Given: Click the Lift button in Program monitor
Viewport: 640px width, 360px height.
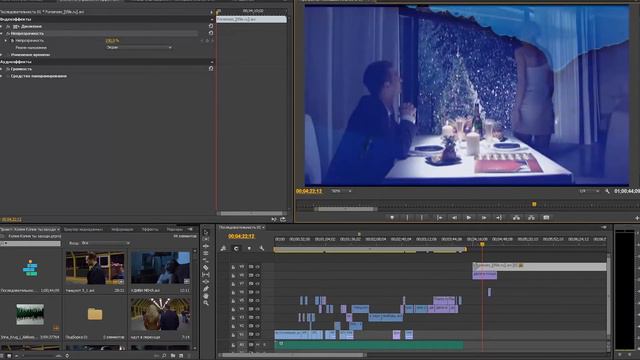Looking at the screenshot, I should pyautogui.click(x=516, y=218).
